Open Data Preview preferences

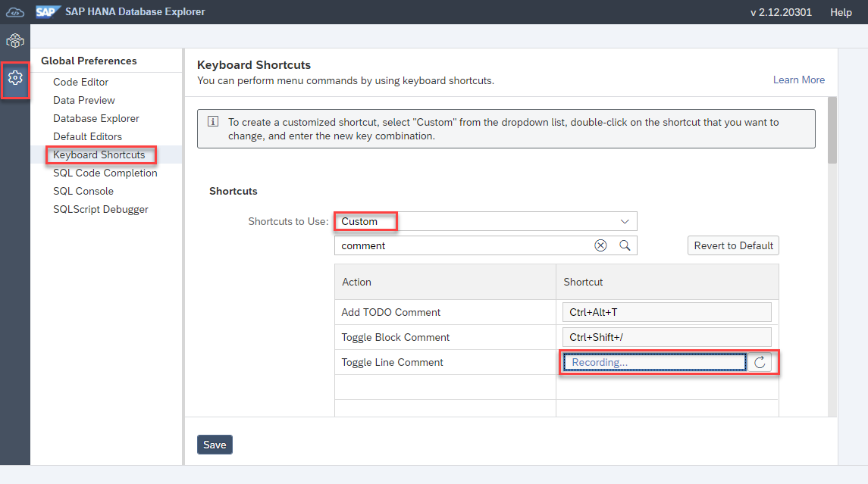[x=84, y=100]
